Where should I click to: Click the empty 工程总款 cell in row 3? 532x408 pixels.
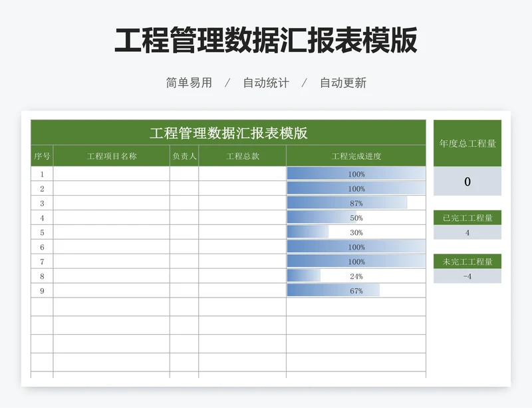243,203
